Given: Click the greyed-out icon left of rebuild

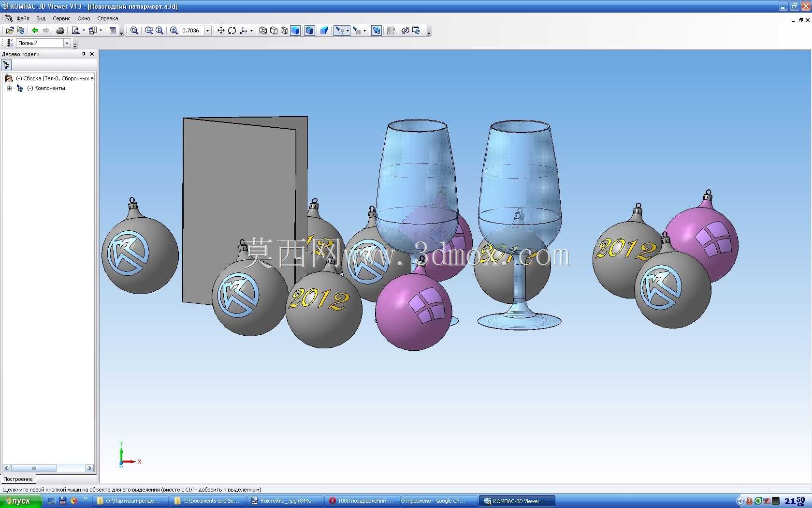Looking at the screenshot, I should pyautogui.click(x=391, y=30).
